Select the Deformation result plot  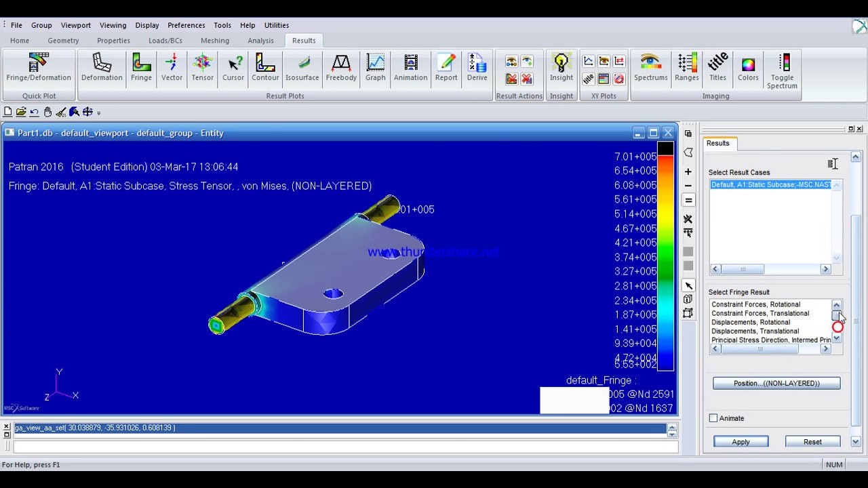tap(102, 68)
